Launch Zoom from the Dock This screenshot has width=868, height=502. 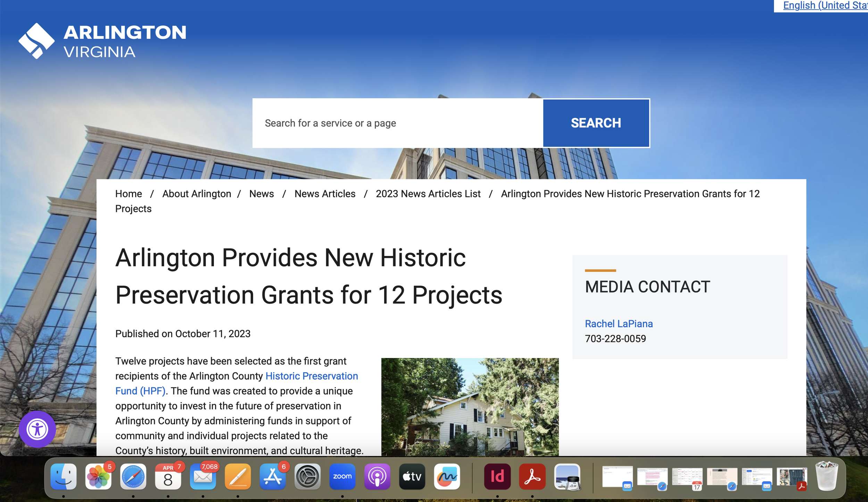tap(342, 476)
